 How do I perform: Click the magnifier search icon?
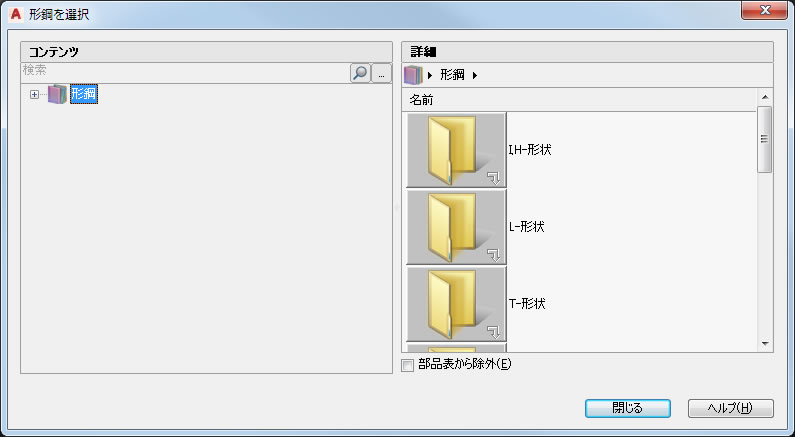(360, 74)
